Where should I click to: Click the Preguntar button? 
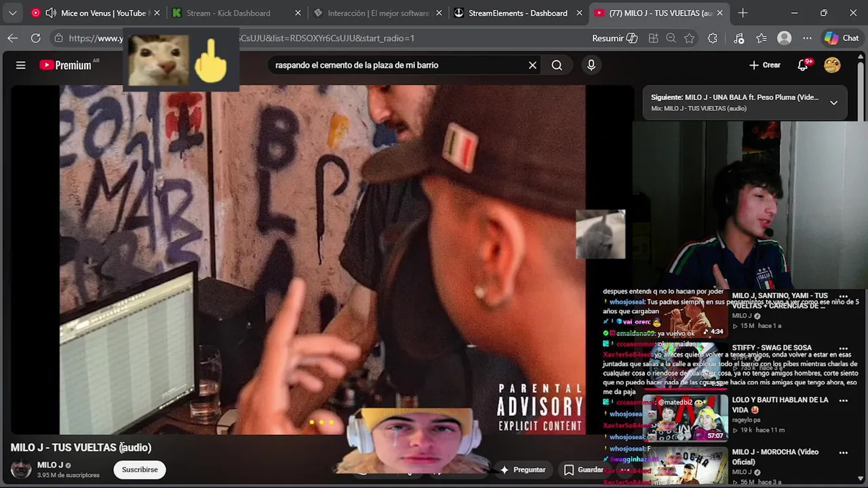[x=523, y=469]
